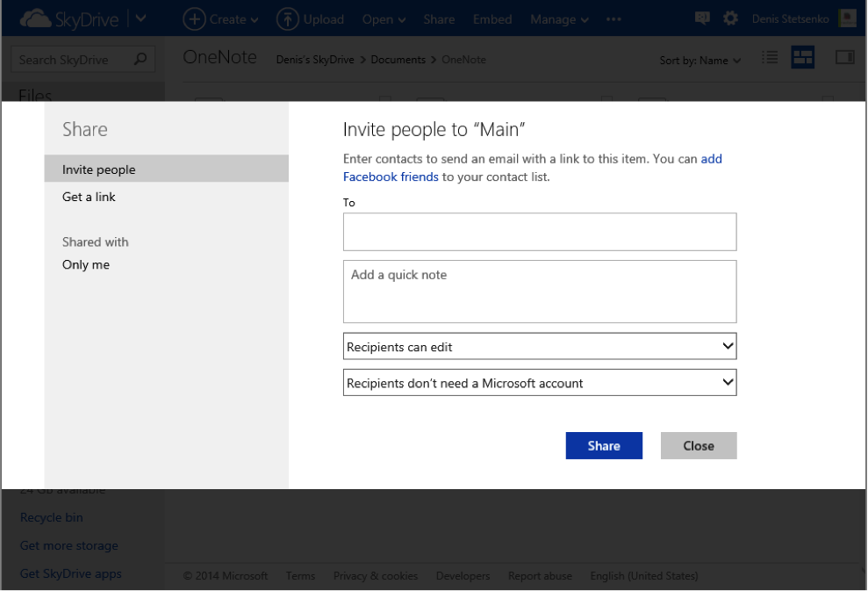Viewport: 868px width, 591px height.
Task: Click the Add a quick note box
Action: click(540, 292)
